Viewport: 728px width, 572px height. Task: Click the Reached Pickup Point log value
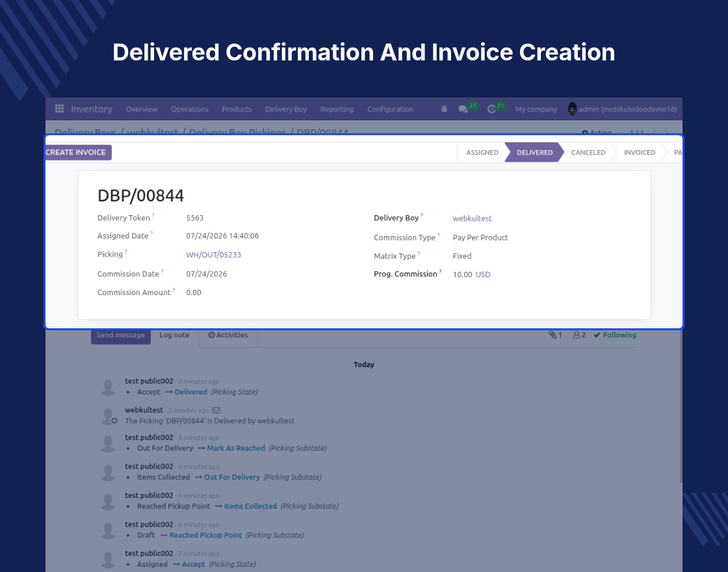205,535
